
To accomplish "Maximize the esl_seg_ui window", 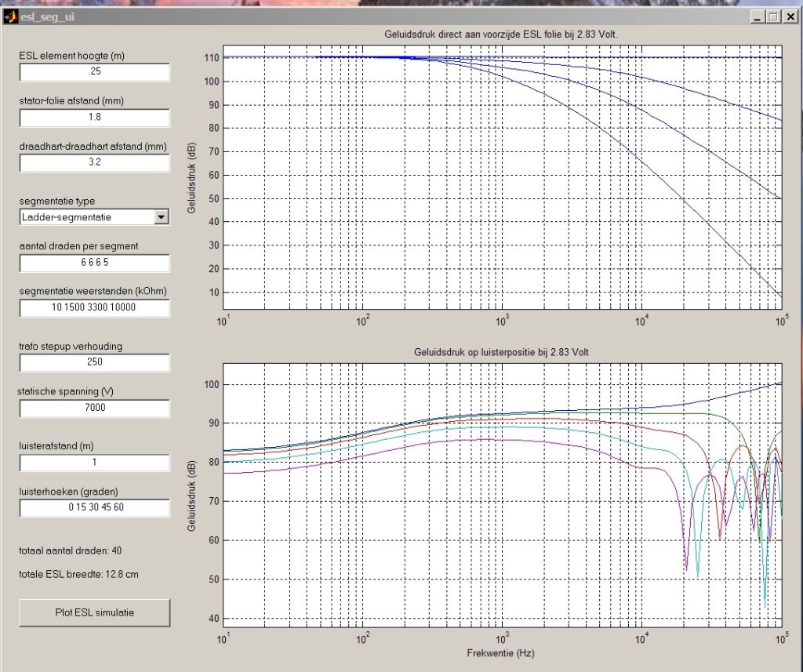I will (773, 17).
